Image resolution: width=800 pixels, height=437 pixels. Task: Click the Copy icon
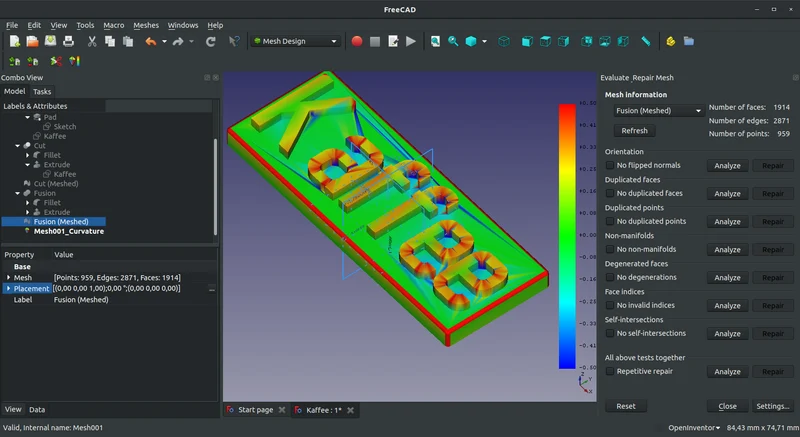[x=110, y=41]
